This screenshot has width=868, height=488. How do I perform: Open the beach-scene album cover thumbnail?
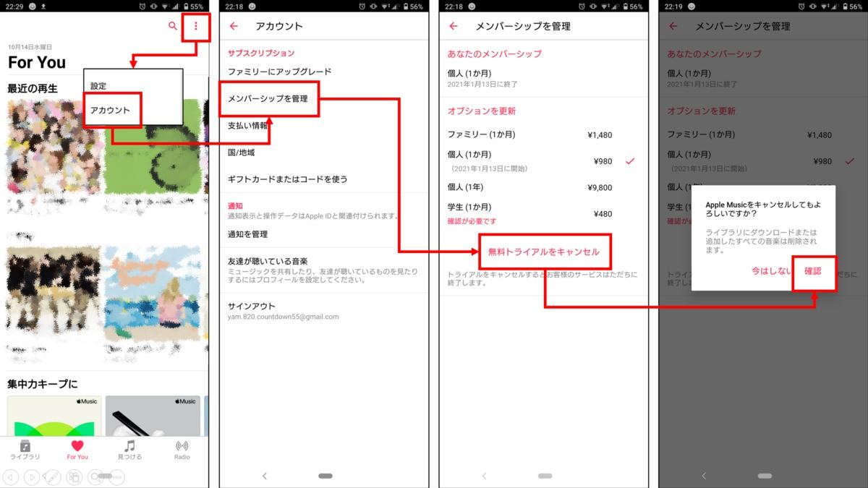click(x=153, y=294)
